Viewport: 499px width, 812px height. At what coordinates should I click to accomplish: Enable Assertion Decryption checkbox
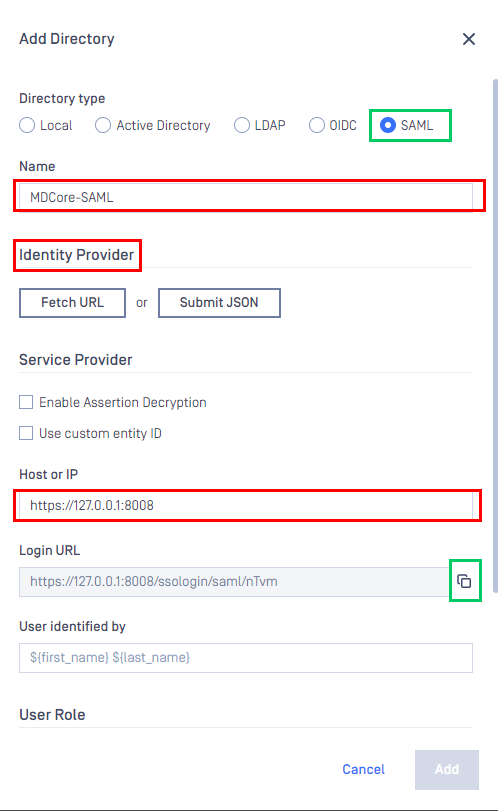26,402
